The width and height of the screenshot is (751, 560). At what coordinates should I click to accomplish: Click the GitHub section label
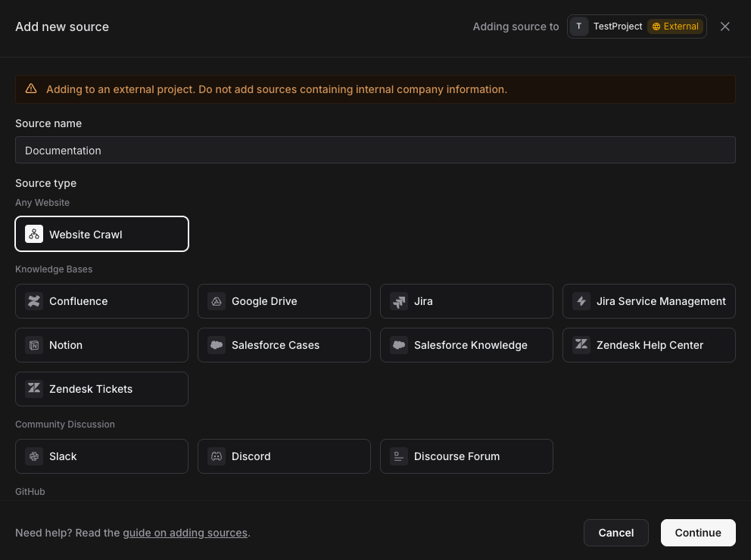pos(30,492)
